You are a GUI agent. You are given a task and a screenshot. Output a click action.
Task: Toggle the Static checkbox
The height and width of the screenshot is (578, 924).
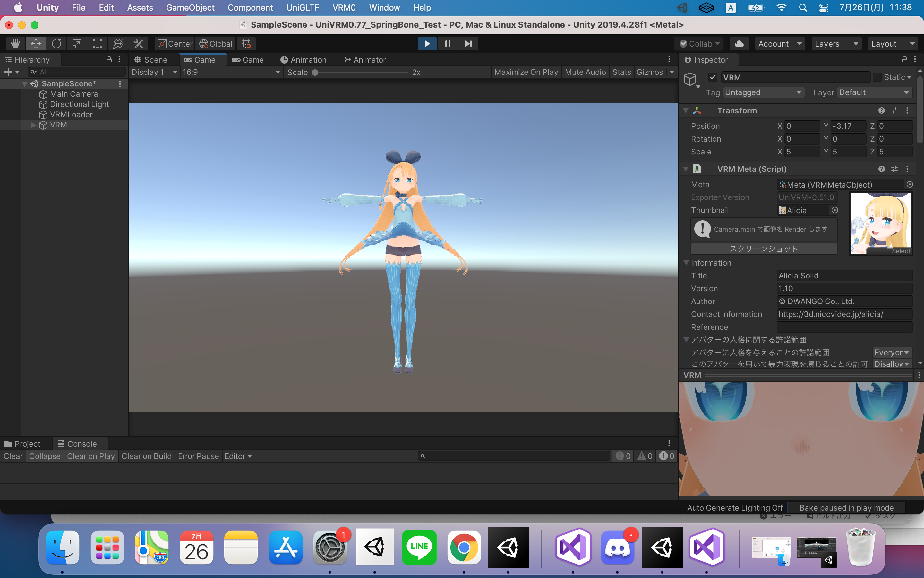coord(877,77)
